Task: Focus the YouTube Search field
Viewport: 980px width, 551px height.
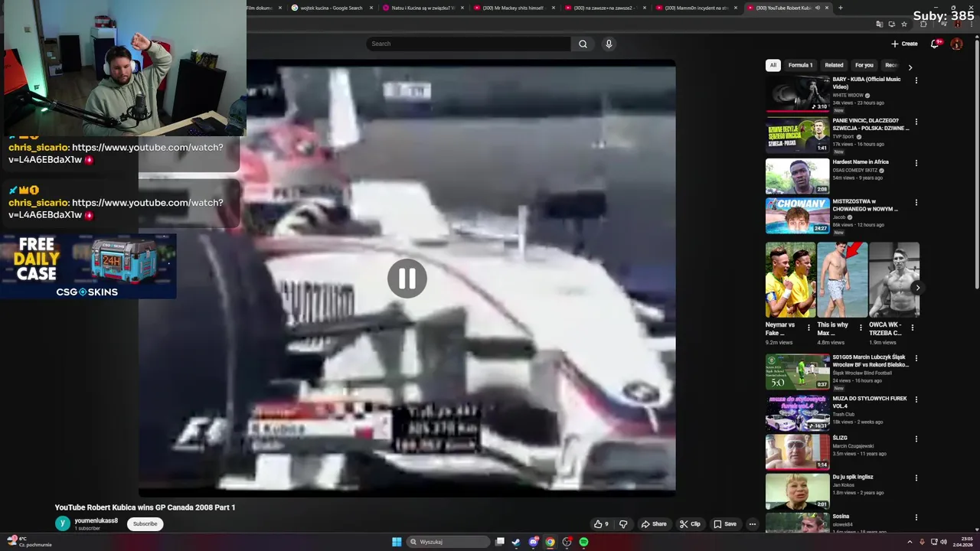Action: pos(469,44)
